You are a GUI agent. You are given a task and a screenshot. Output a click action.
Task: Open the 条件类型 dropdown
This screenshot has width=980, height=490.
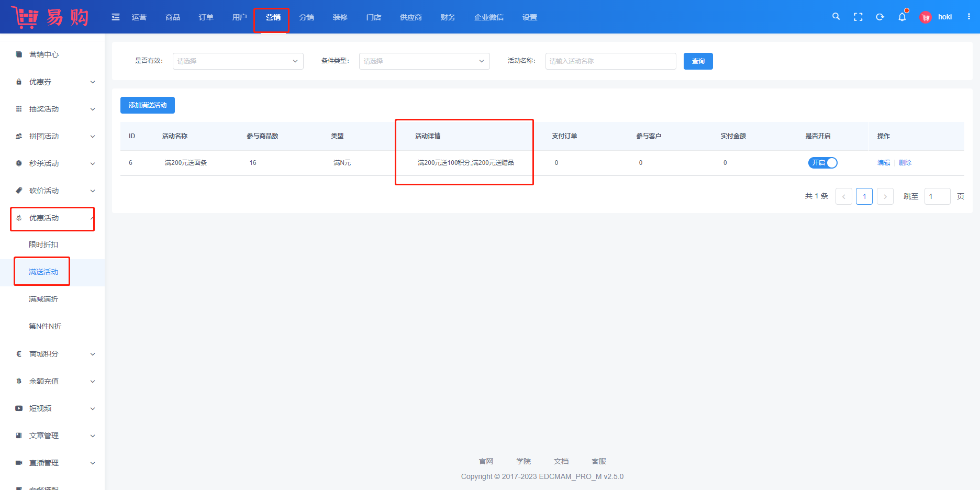click(424, 61)
